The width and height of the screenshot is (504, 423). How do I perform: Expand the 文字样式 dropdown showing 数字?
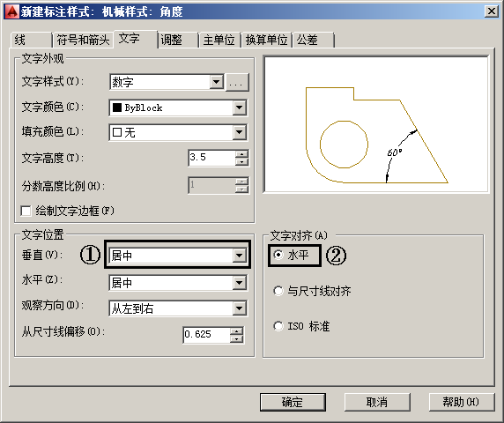point(217,82)
